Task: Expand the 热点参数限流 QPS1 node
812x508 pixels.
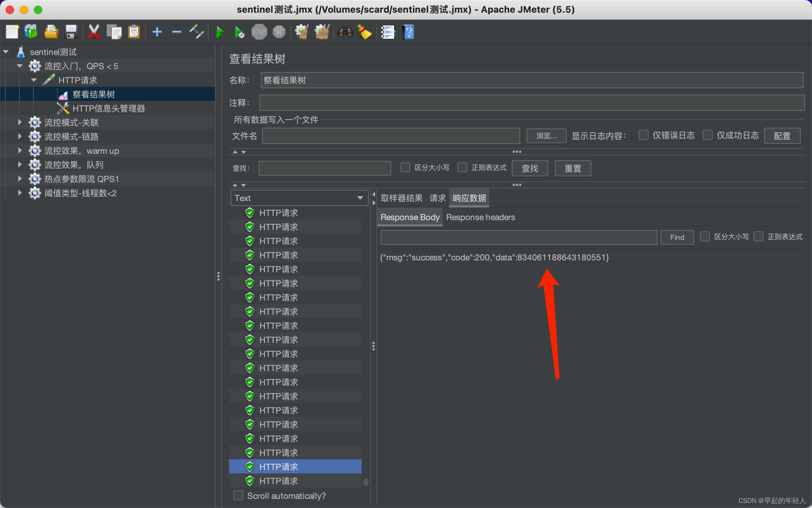Action: pyautogui.click(x=20, y=179)
